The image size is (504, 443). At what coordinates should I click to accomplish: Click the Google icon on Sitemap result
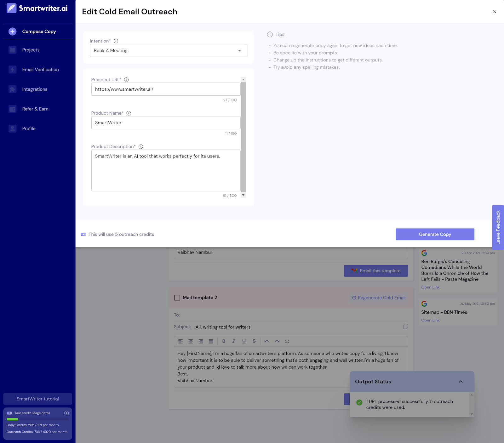click(x=424, y=304)
